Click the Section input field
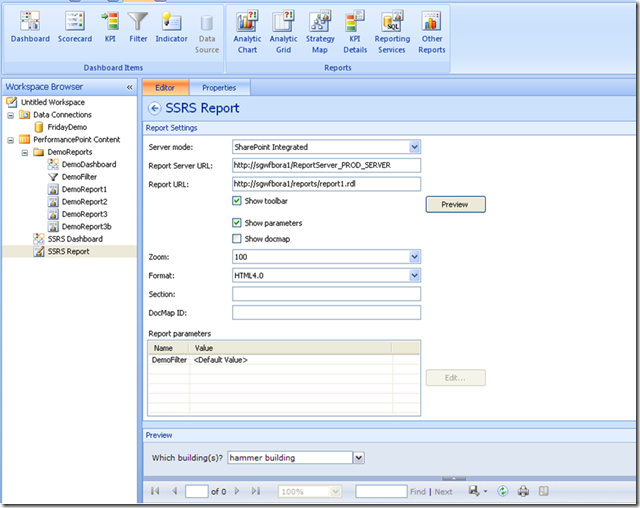This screenshot has width=640, height=508. [x=327, y=294]
